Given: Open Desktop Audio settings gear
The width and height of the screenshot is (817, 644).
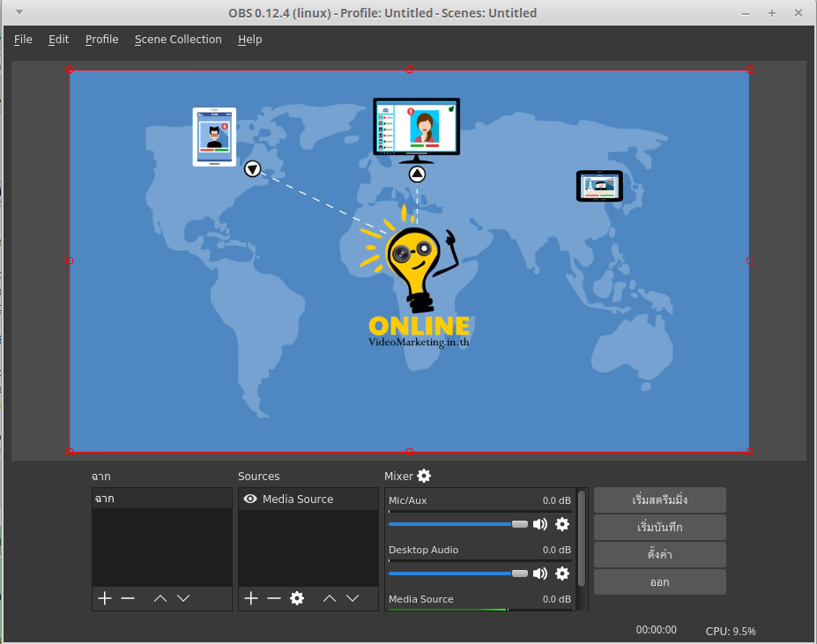Looking at the screenshot, I should tap(561, 574).
